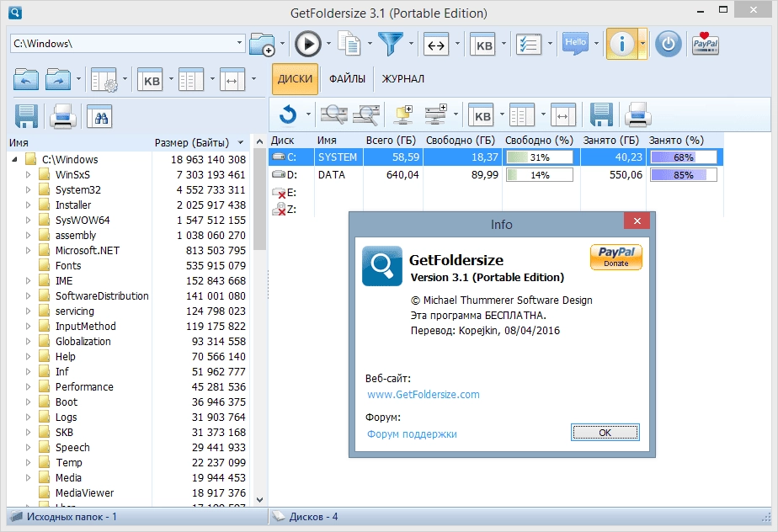Click the navigate back folder icon

pos(26,79)
